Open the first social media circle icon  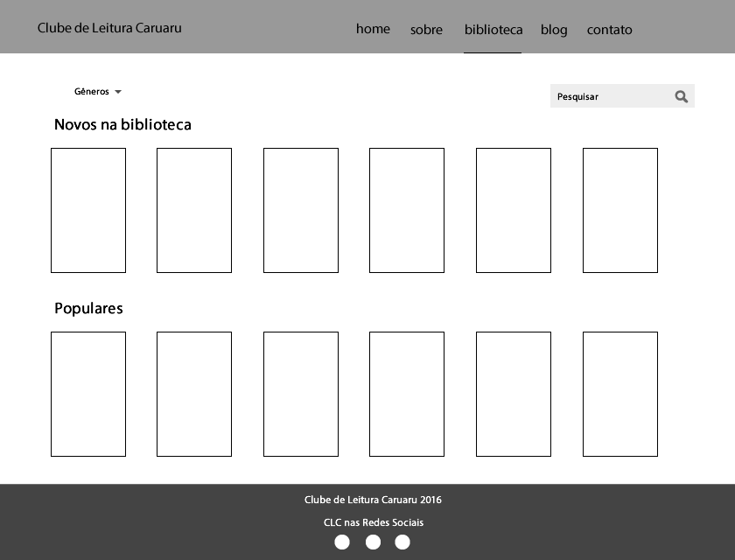point(342,542)
